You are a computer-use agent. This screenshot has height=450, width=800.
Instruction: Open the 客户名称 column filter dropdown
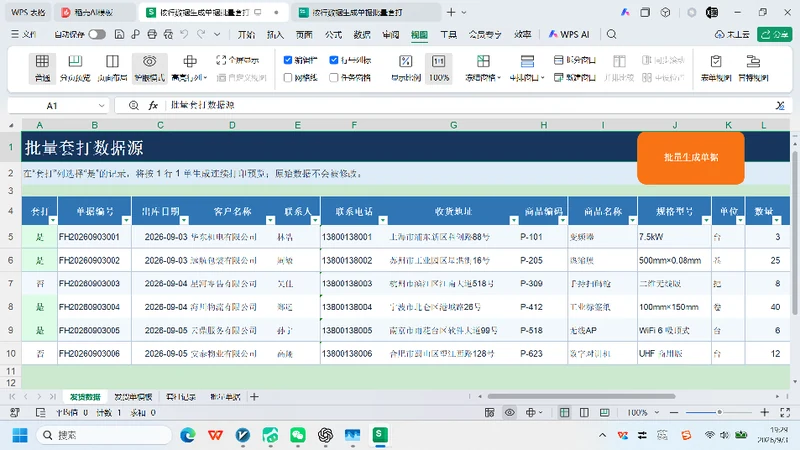[x=270, y=220]
